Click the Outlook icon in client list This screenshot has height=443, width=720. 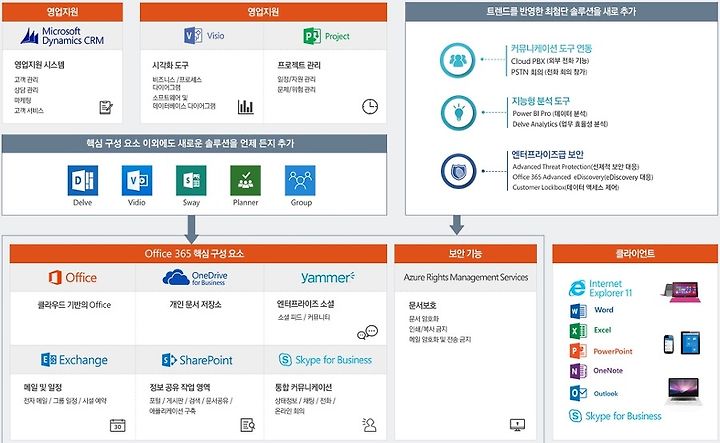click(x=578, y=393)
